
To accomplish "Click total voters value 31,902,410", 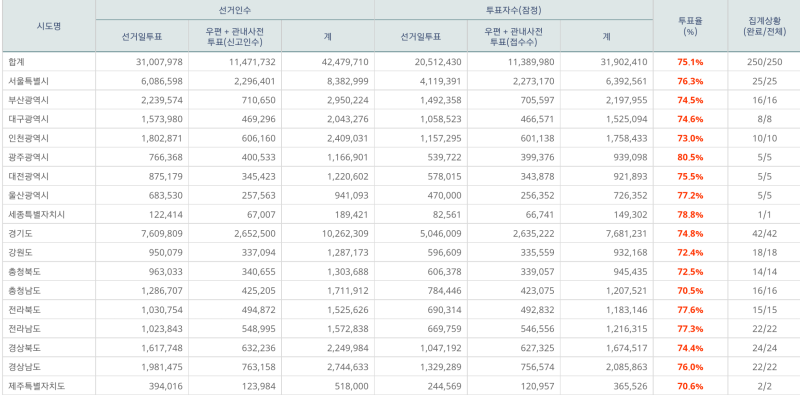I will 624,62.
